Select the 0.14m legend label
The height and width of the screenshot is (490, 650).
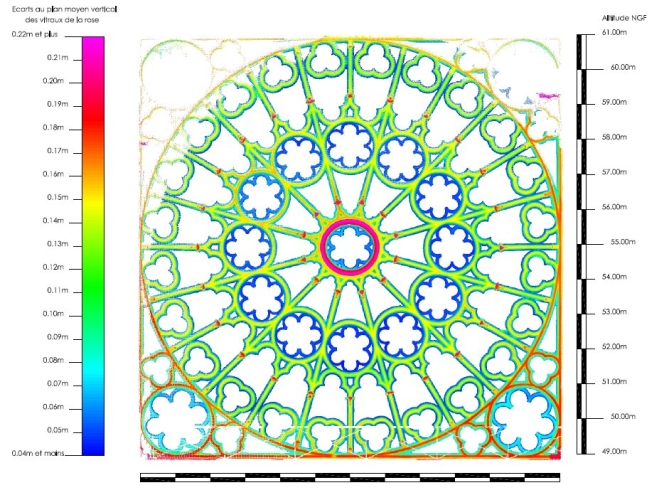[x=53, y=221]
